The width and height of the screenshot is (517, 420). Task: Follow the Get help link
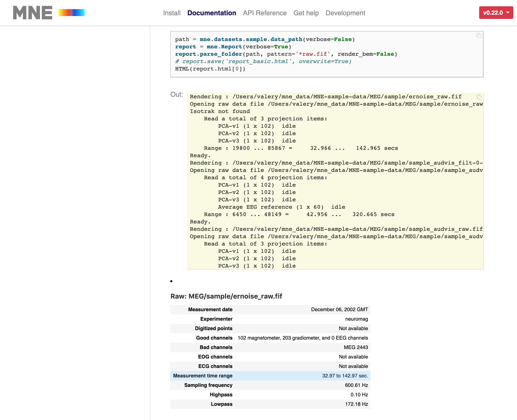pyautogui.click(x=306, y=13)
